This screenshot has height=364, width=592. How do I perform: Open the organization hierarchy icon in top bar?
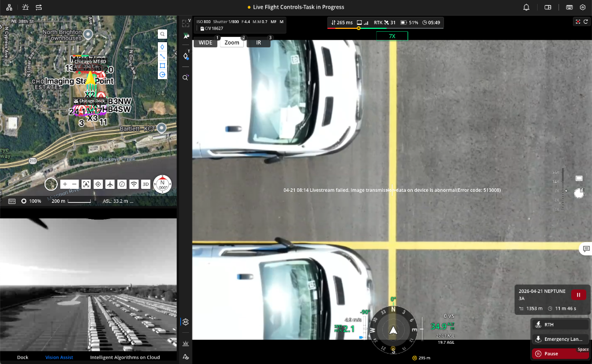[x=9, y=7]
